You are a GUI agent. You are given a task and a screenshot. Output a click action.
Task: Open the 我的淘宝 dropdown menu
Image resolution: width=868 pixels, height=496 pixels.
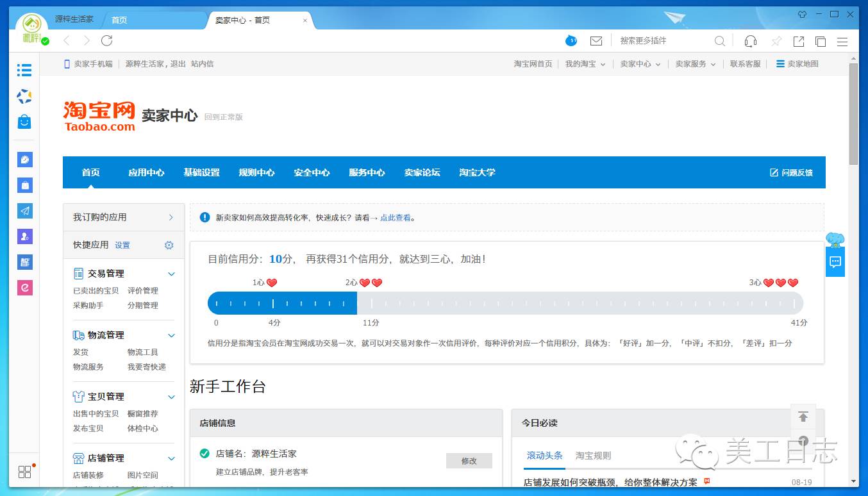pos(585,63)
